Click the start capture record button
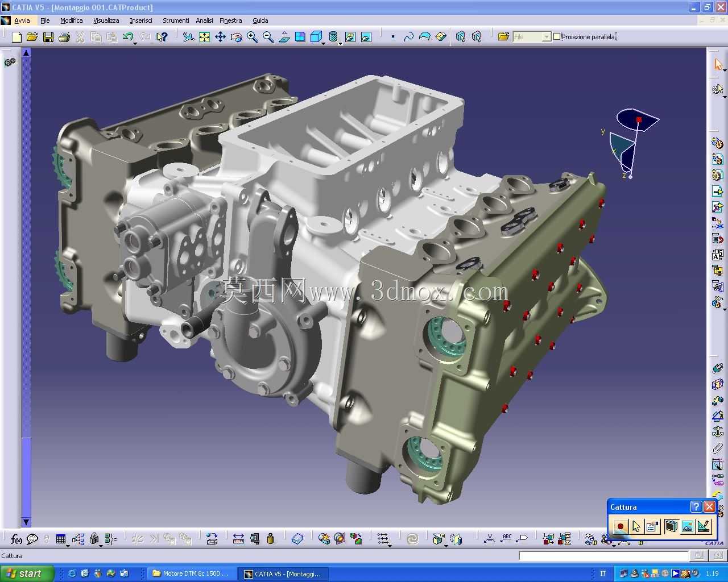This screenshot has width=728, height=582. coord(620,526)
